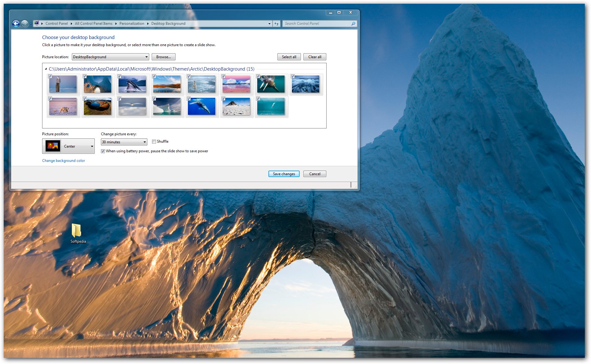
Task: Select the walrus underwater thumbnail
Action: [x=271, y=84]
